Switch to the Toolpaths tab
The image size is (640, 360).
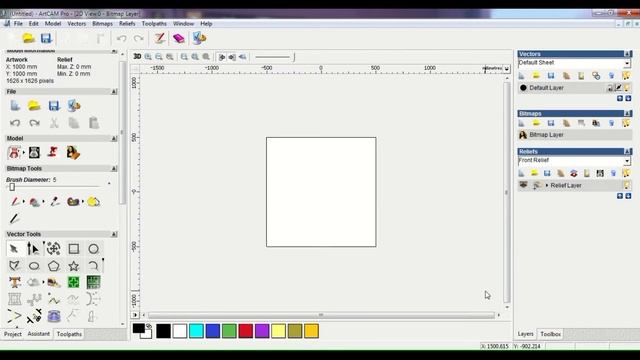(69, 334)
